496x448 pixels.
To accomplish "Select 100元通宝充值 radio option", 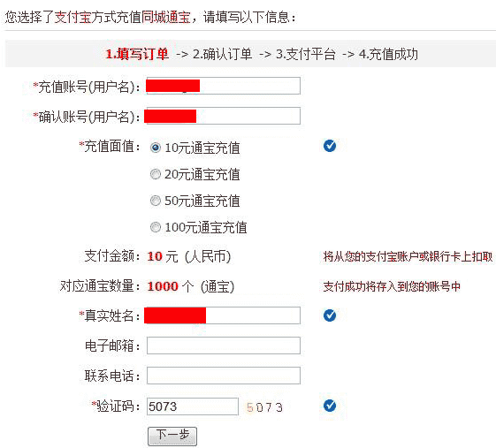I will tap(156, 227).
